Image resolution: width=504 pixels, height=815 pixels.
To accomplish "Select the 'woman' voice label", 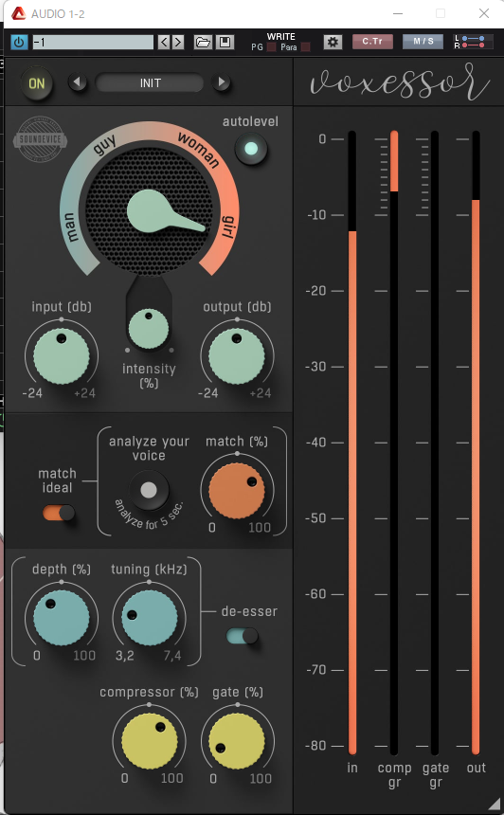I will pyautogui.click(x=199, y=150).
